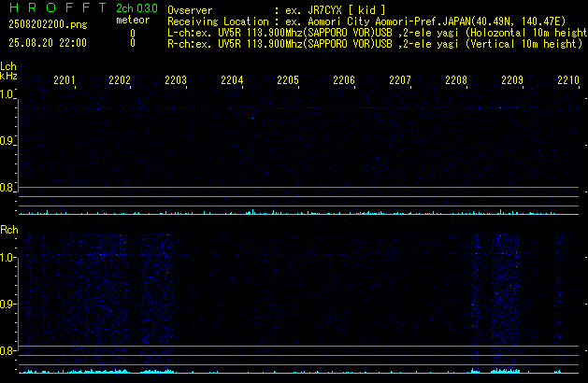The height and width of the screenshot is (383, 588).
Task: Click the 2204 time marker
Action: click(232, 80)
